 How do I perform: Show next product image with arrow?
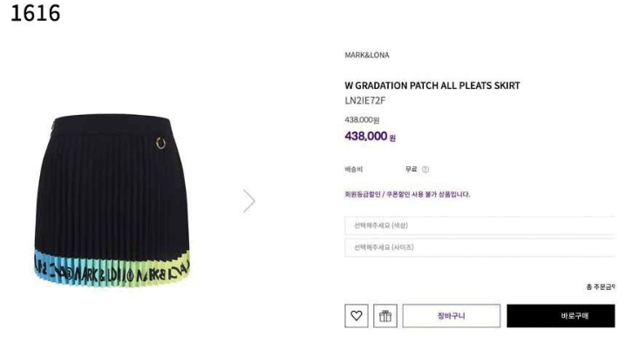point(249,201)
